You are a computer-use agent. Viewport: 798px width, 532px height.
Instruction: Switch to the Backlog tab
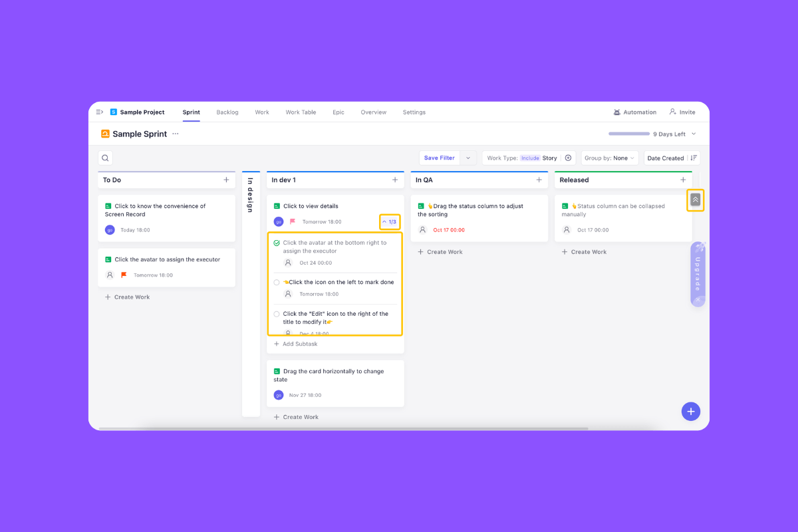pos(227,112)
